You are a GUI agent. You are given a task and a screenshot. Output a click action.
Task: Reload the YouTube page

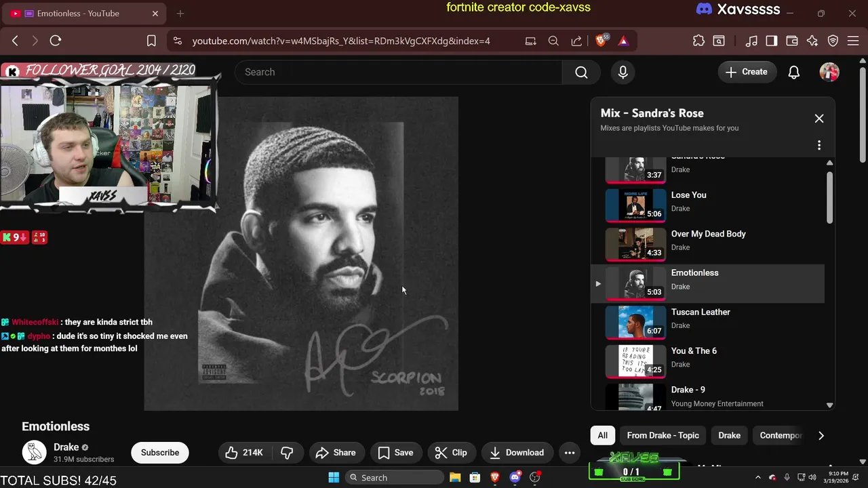(x=56, y=41)
